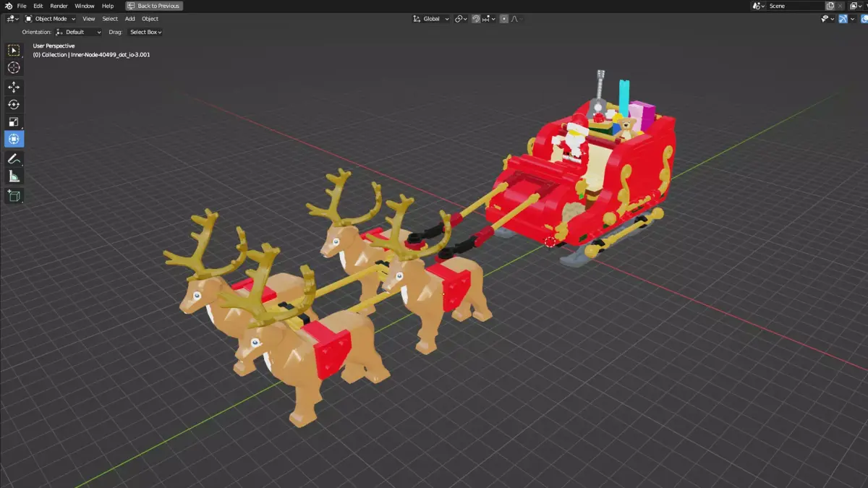Viewport: 868px width, 488px height.
Task: Open the header Select menu
Action: [110, 19]
